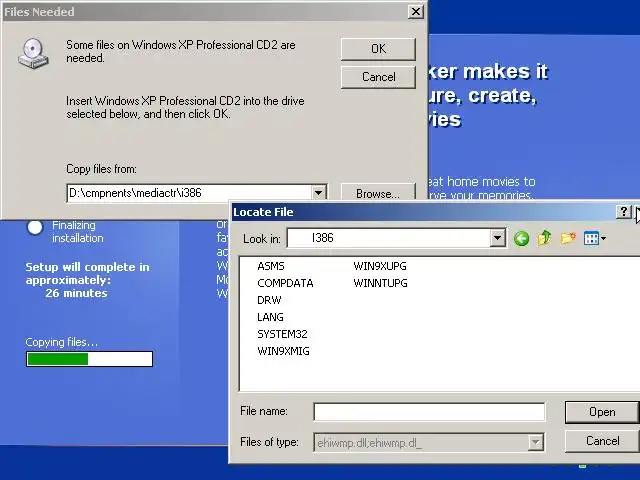Focus the File name input field
Viewport: 640px width, 480px height.
click(429, 412)
